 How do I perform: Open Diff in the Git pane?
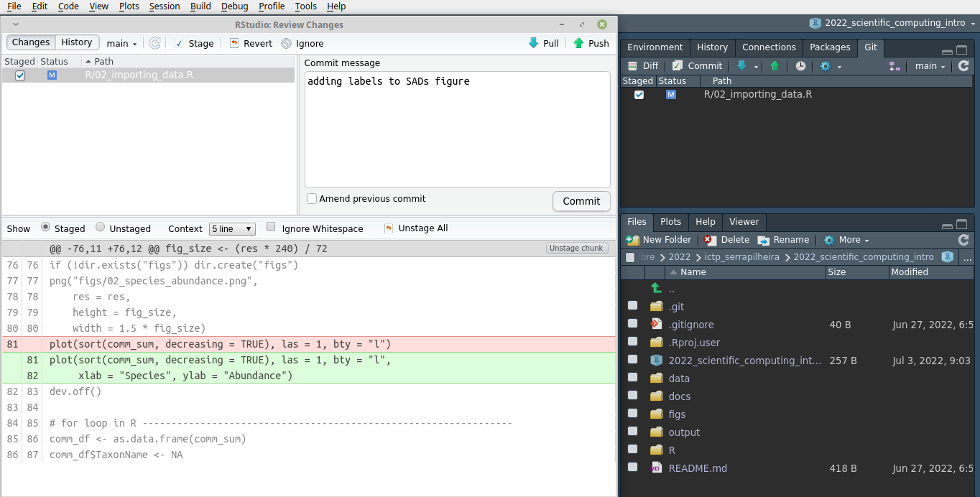[642, 65]
